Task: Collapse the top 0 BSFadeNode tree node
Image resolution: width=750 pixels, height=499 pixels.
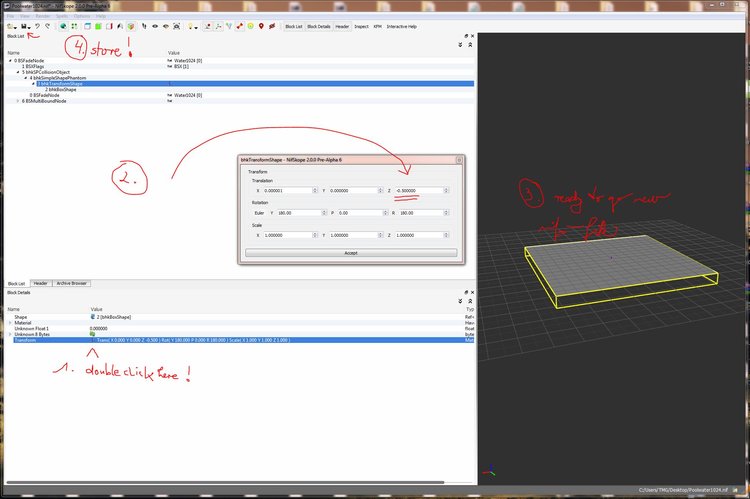Action: (10, 61)
